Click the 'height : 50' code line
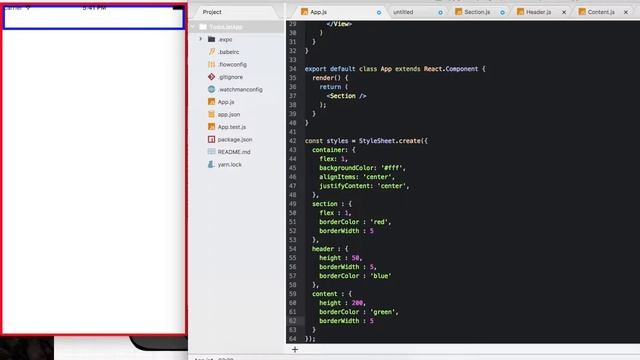The width and height of the screenshot is (640, 360). tap(341, 258)
